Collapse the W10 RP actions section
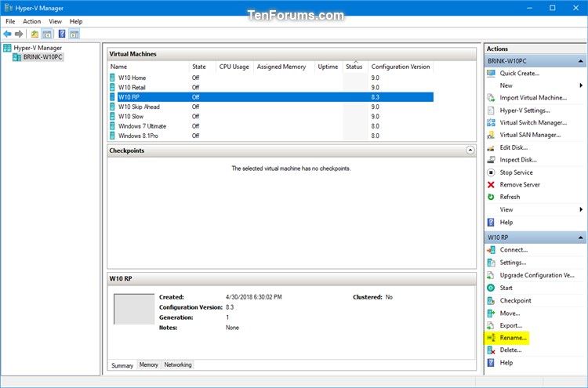Screen dimensions: 588x388 point(580,238)
